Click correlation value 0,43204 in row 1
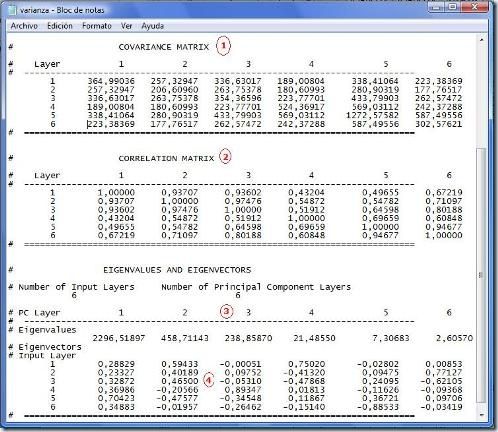Screen dimensions: 498x432 tap(306, 192)
